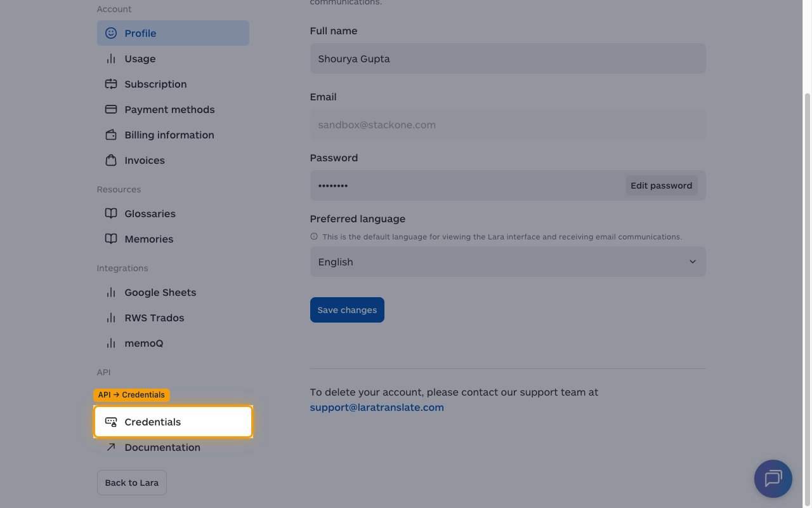
Task: Open memoQ integration page
Action: coord(173,343)
